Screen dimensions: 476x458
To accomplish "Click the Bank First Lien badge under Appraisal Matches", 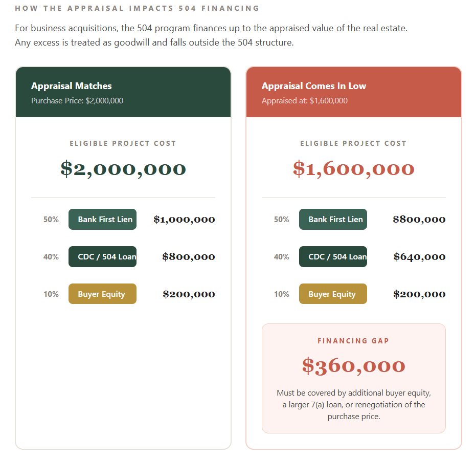I will (x=102, y=220).
